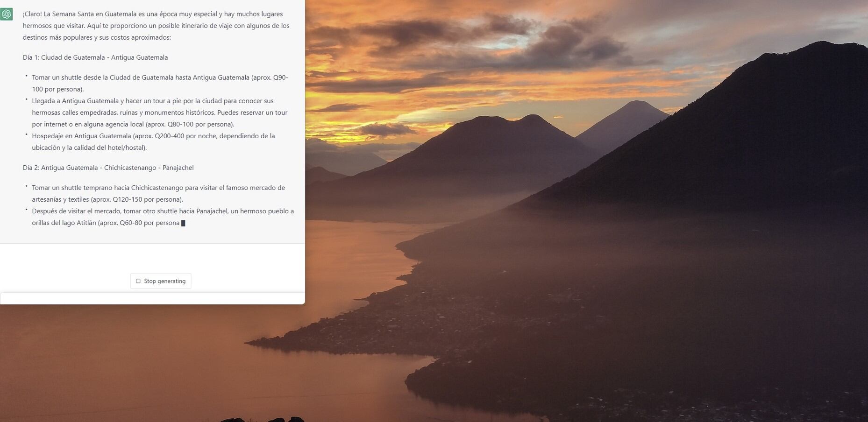The image size is (868, 422).
Task: Click the bullet dot before "Hospedaje"
Action: (27, 134)
